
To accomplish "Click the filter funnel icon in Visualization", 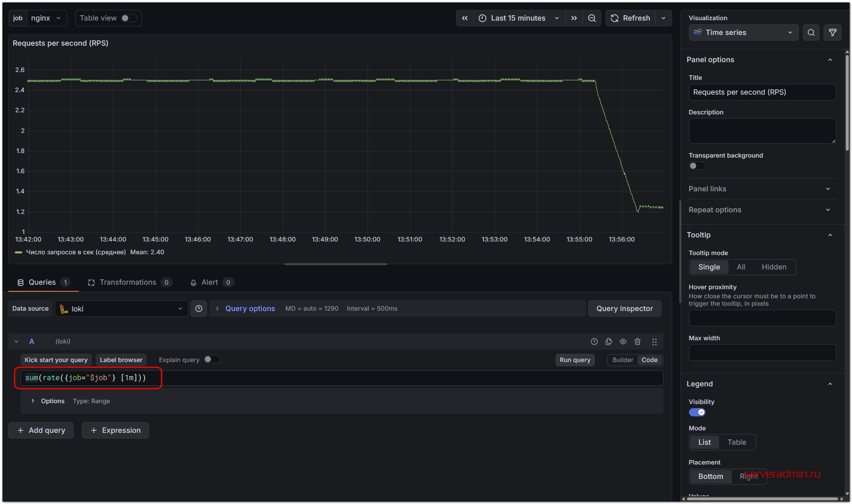I will (832, 33).
